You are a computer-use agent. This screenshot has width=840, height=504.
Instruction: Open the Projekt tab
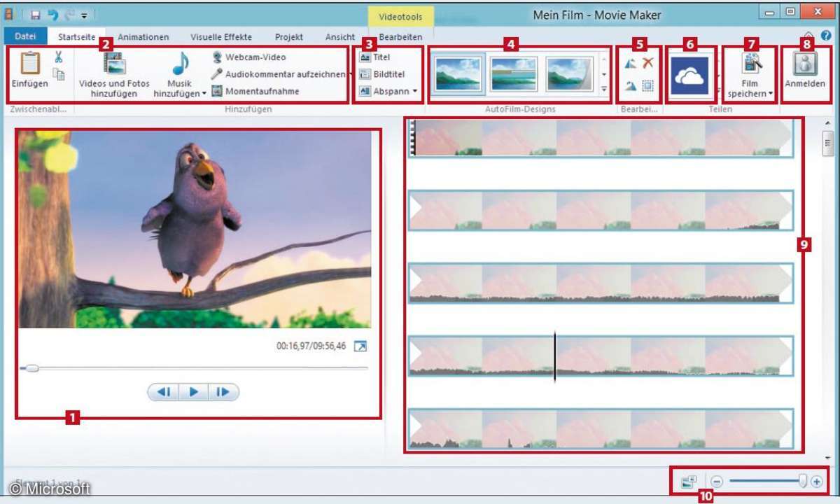(289, 37)
